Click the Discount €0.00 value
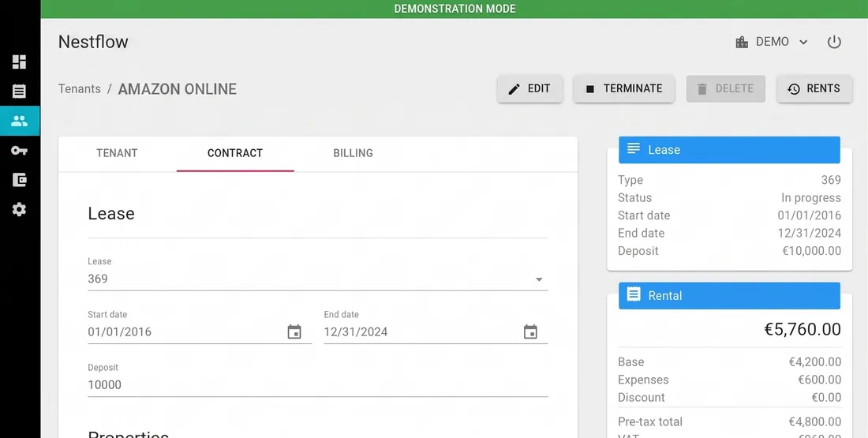This screenshot has height=438, width=868. [826, 398]
